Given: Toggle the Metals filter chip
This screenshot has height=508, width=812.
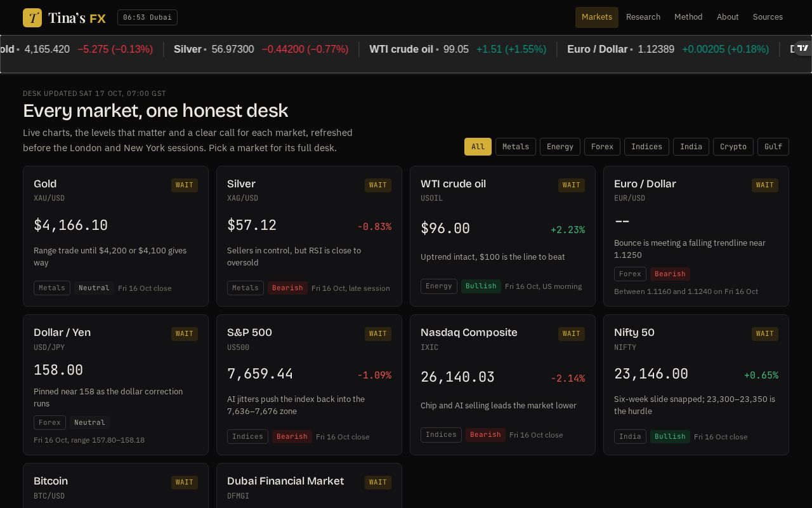Looking at the screenshot, I should (516, 147).
